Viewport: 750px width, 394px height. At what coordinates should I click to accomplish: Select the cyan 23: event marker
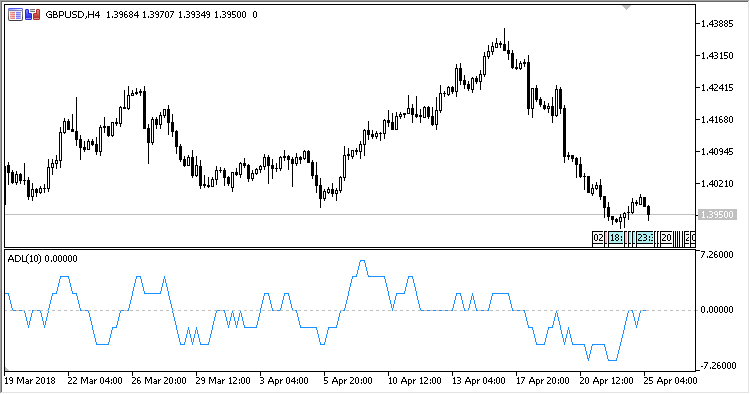[645, 238]
